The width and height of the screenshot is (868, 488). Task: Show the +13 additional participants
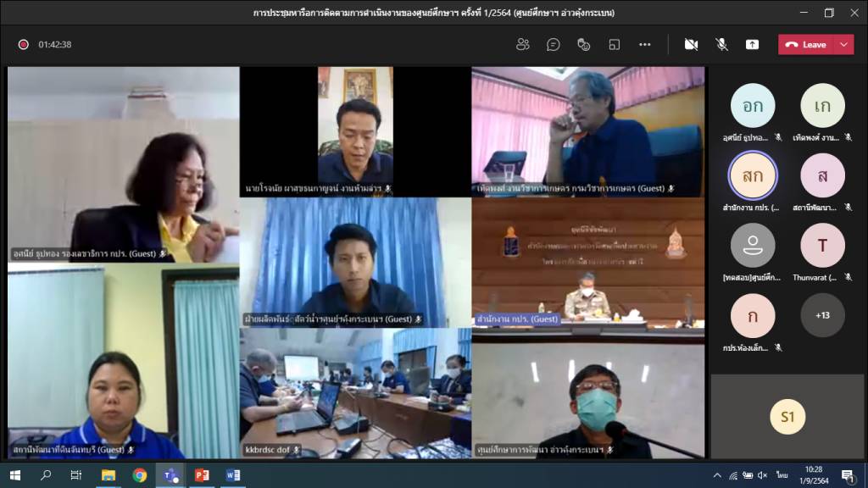point(822,315)
